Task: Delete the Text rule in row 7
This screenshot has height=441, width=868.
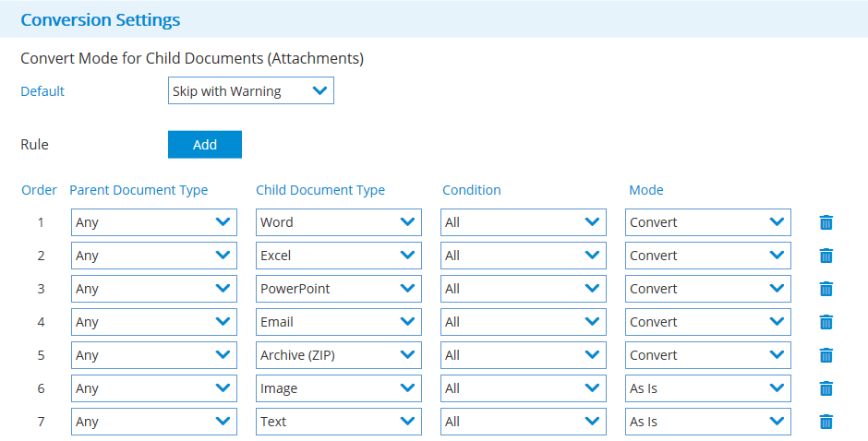Action: pos(826,422)
